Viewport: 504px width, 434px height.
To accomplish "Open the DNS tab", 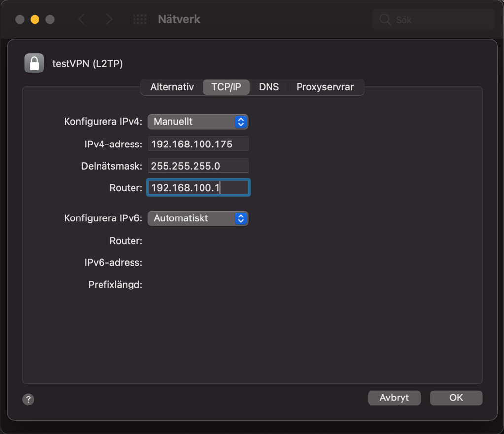I will [x=269, y=87].
